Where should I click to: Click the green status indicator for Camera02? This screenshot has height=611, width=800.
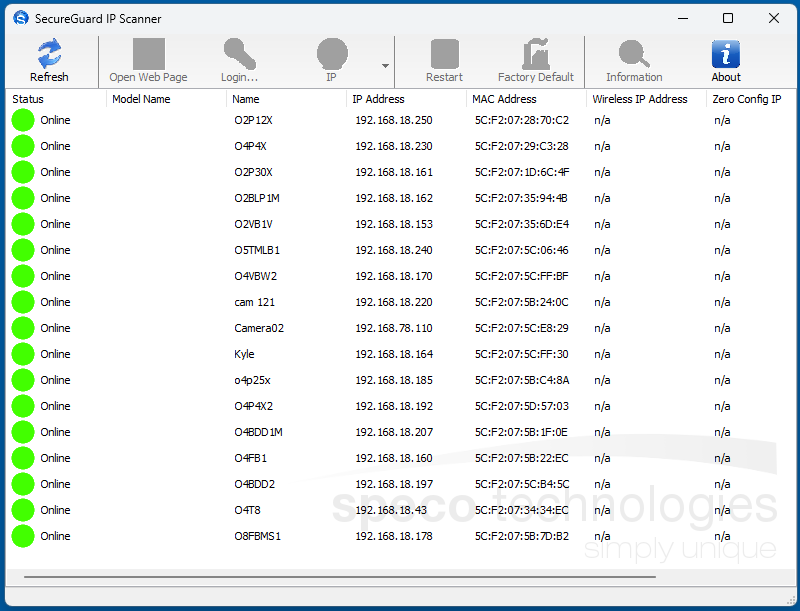22,328
